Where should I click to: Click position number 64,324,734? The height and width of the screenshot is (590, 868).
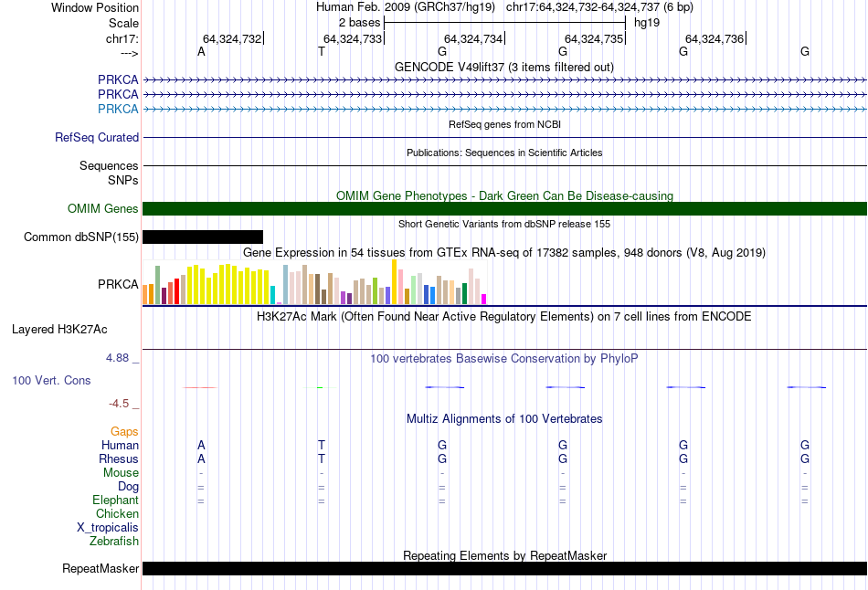click(x=473, y=38)
